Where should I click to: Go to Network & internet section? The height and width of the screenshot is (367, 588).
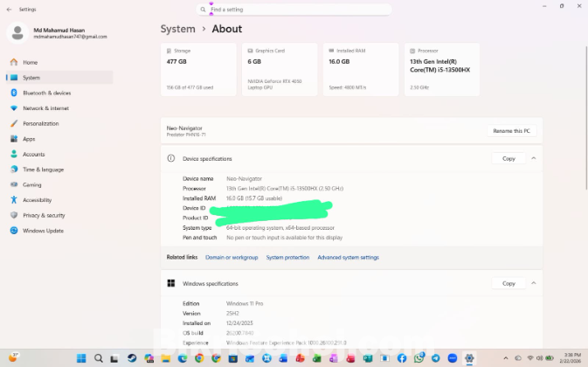click(45, 108)
